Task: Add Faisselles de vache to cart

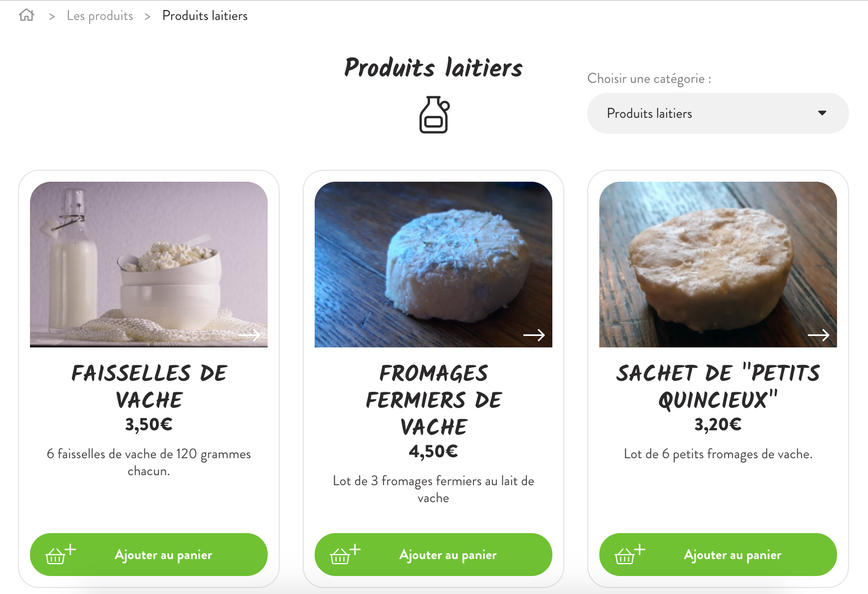Action: [x=149, y=555]
